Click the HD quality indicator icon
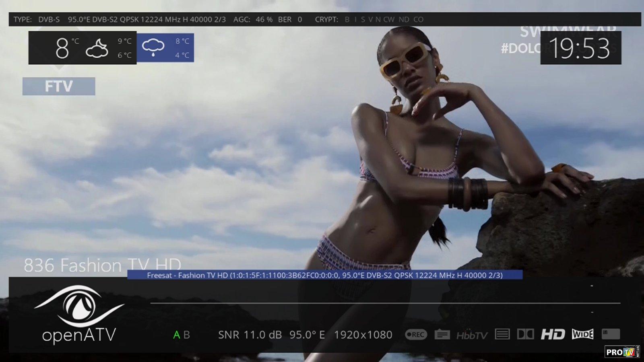Viewport: 644px width, 362px height. click(x=553, y=334)
